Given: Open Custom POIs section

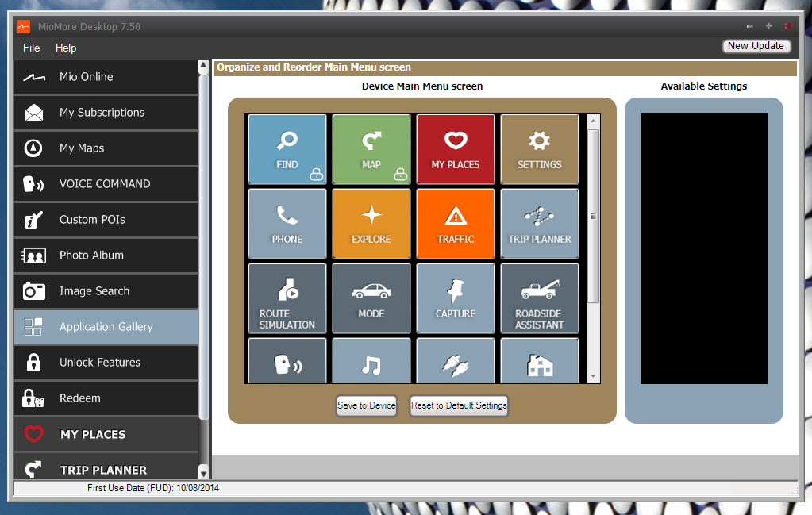Looking at the screenshot, I should 106,220.
